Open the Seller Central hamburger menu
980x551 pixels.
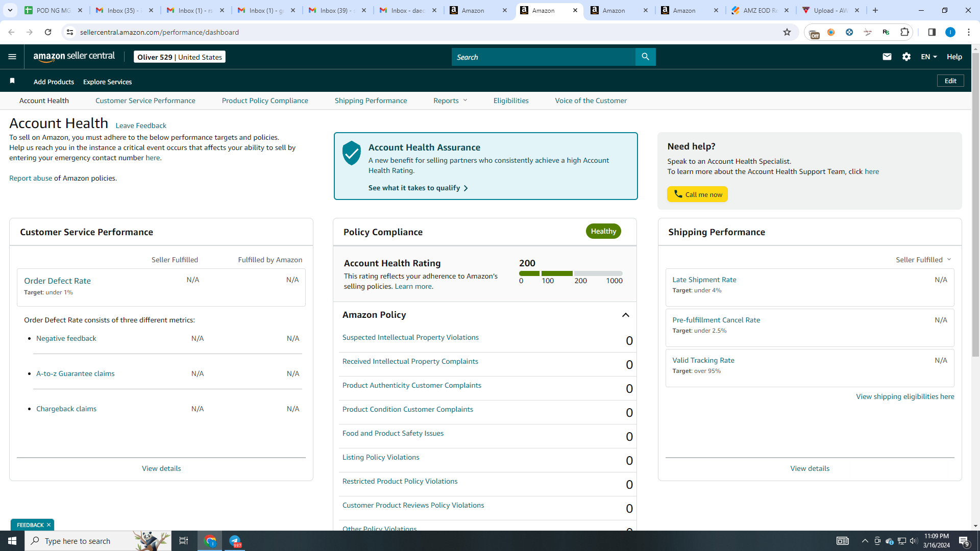tap(12, 57)
